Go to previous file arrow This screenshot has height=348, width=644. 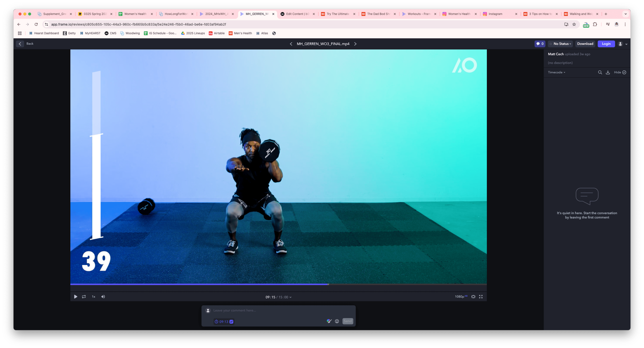pyautogui.click(x=291, y=44)
